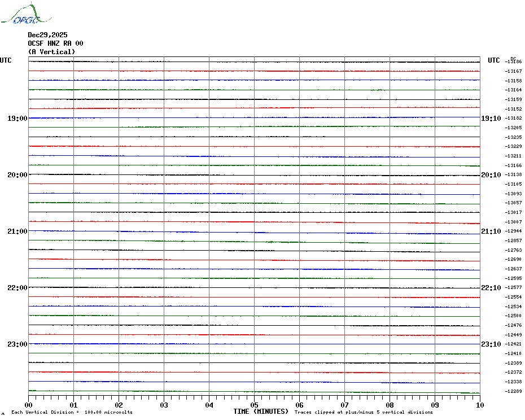Click the 'Traces clipped at plus/minus 5' note
This screenshot has width=525, height=420.
click(364, 412)
